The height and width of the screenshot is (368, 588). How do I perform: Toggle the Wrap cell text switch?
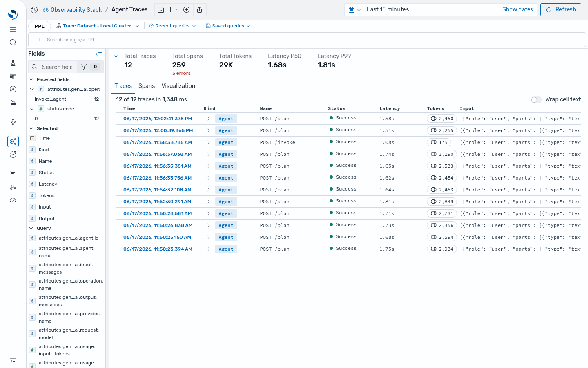536,100
